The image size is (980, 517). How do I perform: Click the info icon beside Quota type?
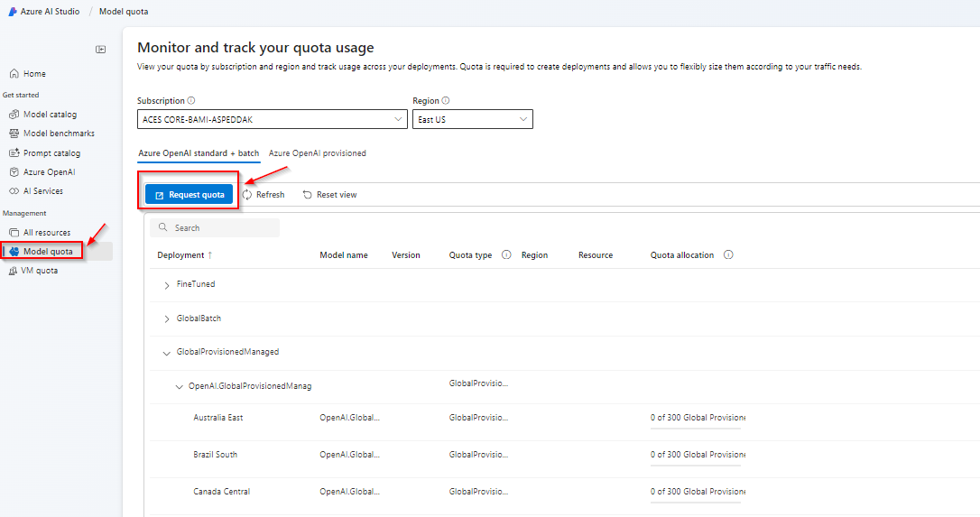pos(506,254)
